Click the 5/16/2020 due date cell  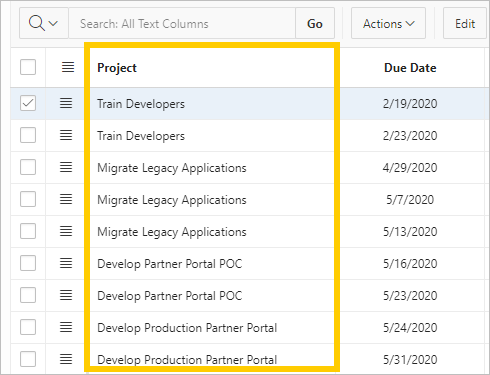click(x=410, y=264)
